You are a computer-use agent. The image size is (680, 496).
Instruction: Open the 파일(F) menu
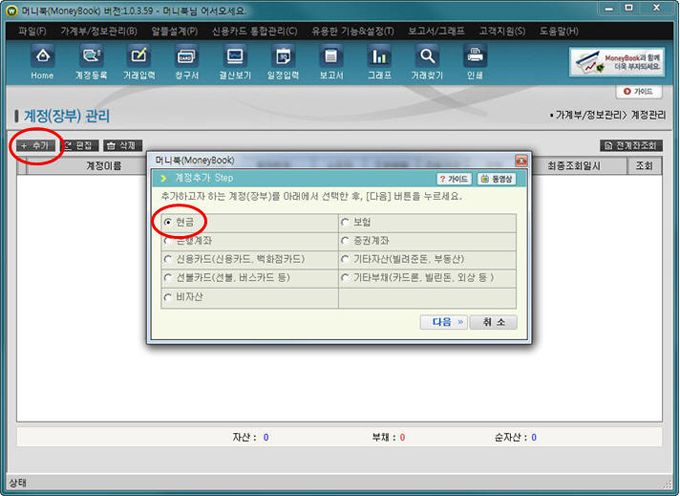[32, 31]
